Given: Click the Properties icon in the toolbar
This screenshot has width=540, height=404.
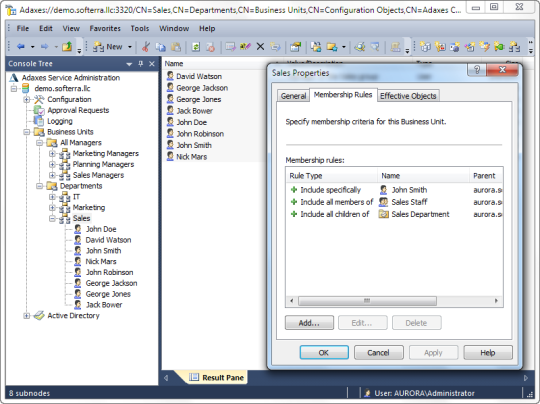Looking at the screenshot, I should (x=295, y=46).
